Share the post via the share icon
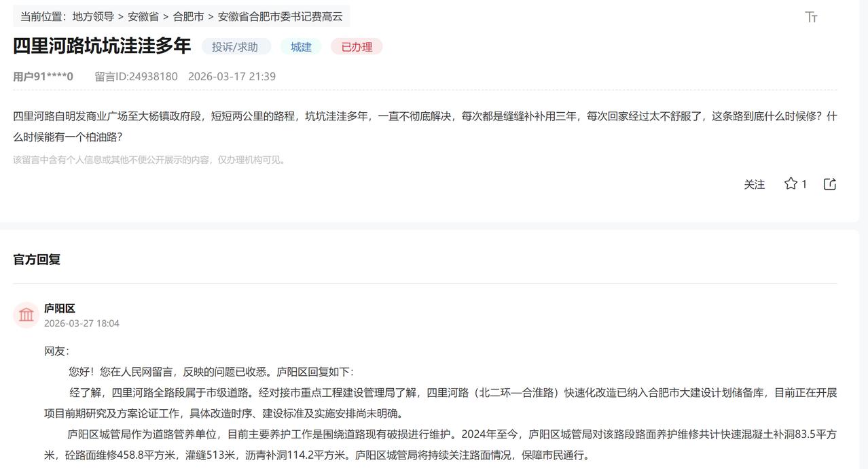 click(x=829, y=184)
